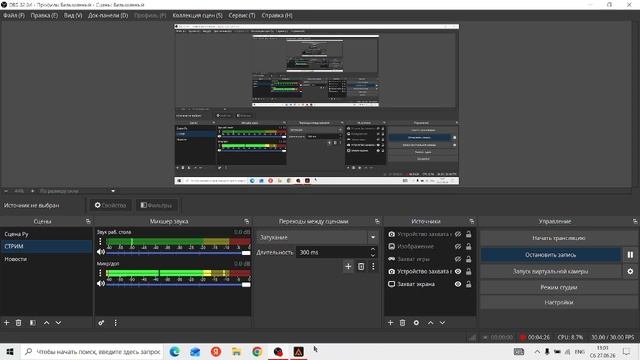Open Yandex browser from taskbar
Viewport: 640px width, 360px height.
pos(216,352)
